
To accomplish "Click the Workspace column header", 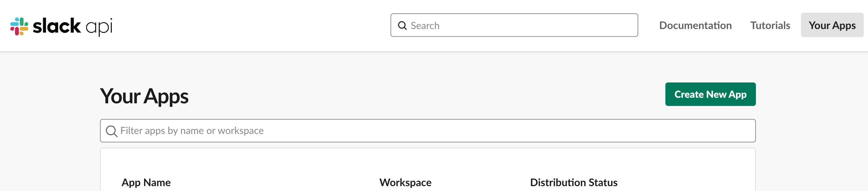I will click(x=405, y=182).
